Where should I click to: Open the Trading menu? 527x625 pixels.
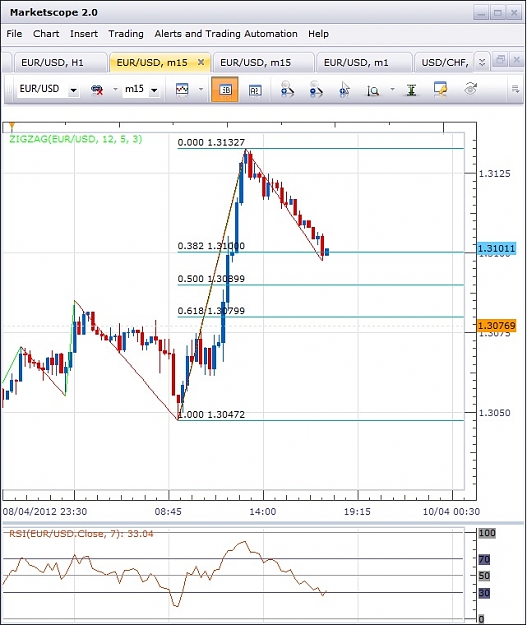coord(126,34)
